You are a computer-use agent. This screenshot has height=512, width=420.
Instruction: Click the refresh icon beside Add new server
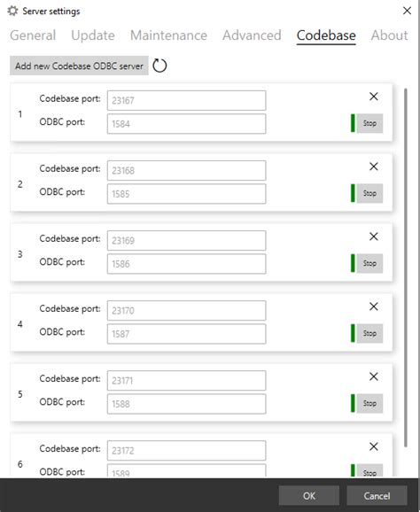(x=159, y=66)
